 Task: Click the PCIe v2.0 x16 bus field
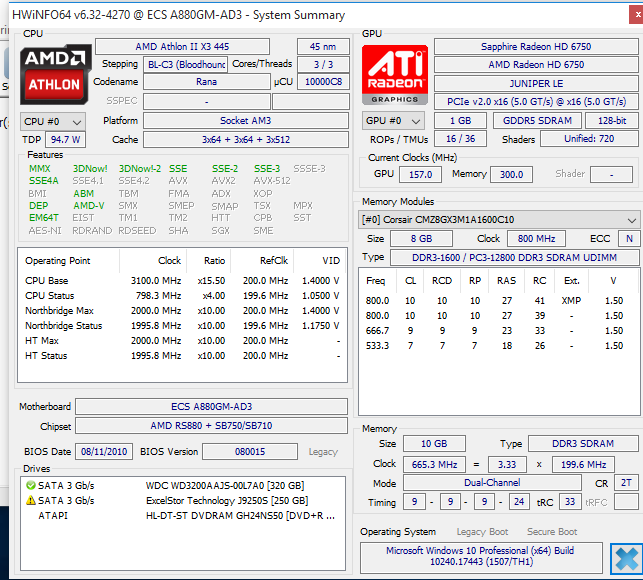pos(536,102)
